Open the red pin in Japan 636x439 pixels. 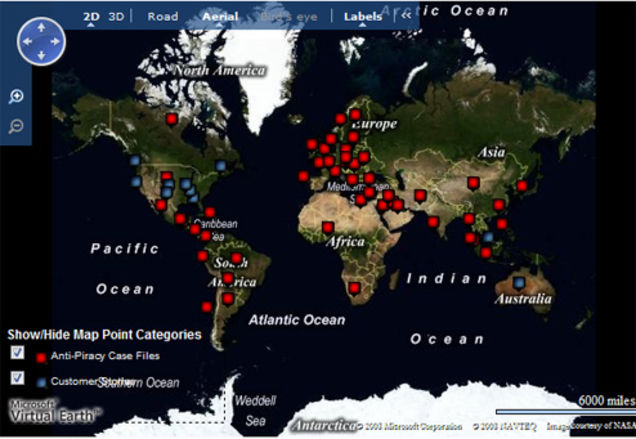click(522, 186)
